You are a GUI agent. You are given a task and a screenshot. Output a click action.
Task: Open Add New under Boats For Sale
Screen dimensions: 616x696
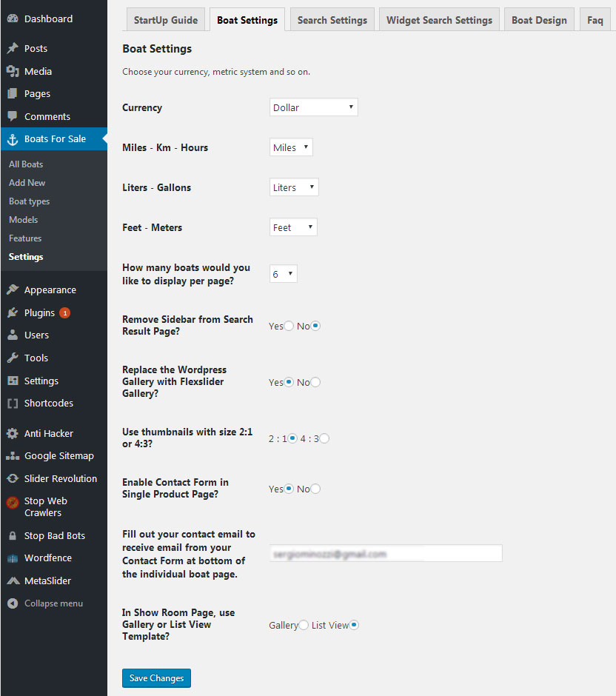point(27,182)
